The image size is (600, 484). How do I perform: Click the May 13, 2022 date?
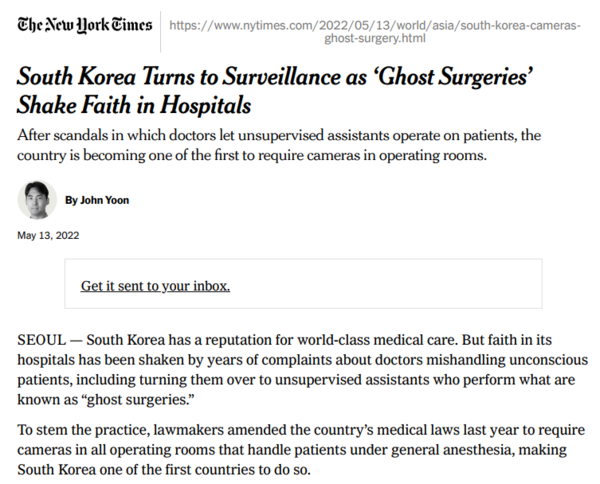click(49, 236)
